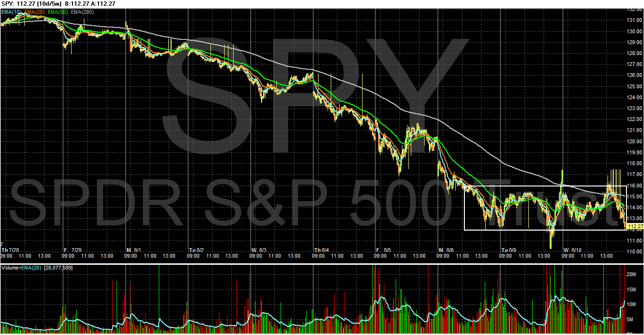Click the 15M volume axis label
644x335 pixels.
[x=631, y=289]
